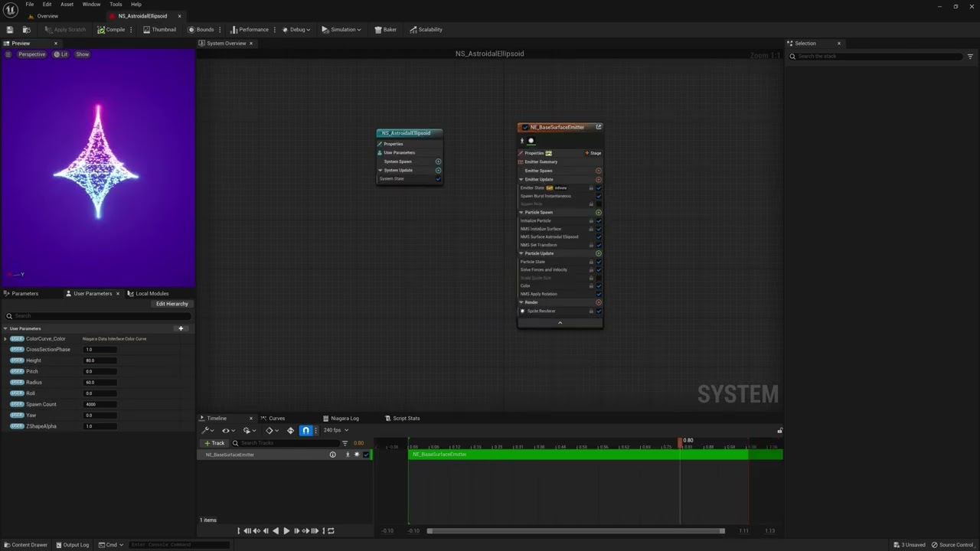The width and height of the screenshot is (980, 551).
Task: Switch to the Local Modules tab
Action: (x=149, y=293)
